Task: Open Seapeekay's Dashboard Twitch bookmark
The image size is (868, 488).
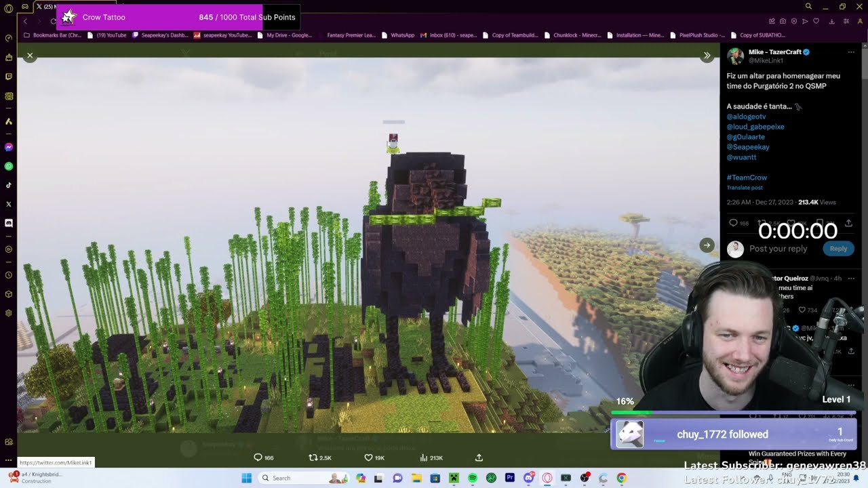Action: click(x=160, y=35)
